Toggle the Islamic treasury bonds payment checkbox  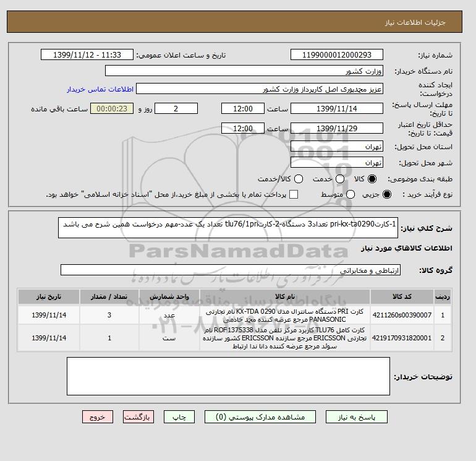(x=294, y=194)
